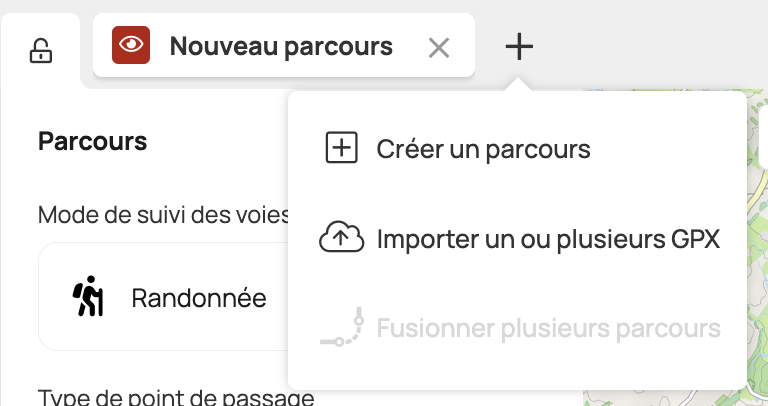Image resolution: width=768 pixels, height=406 pixels.
Task: Click the cloud upload icon for GPX import
Action: coord(342,240)
